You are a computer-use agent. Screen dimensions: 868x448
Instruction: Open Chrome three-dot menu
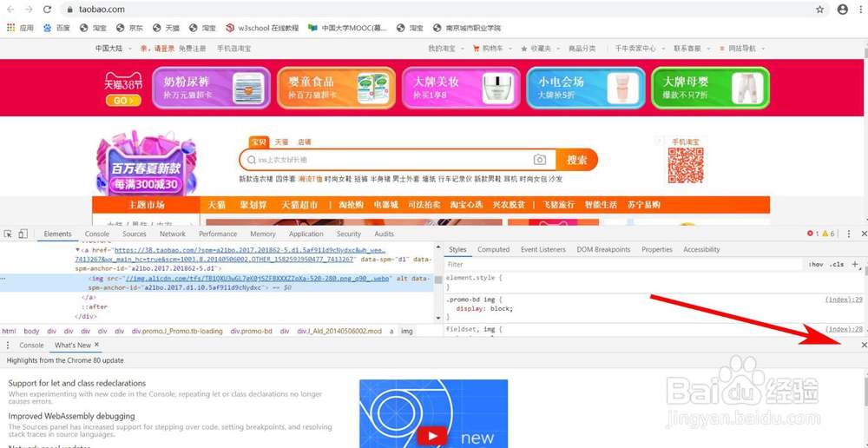[861, 10]
